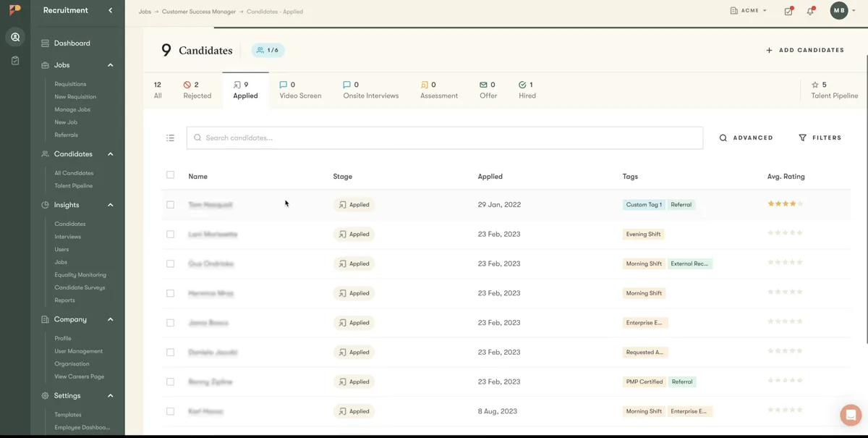Open global search from the left rail

point(14,36)
